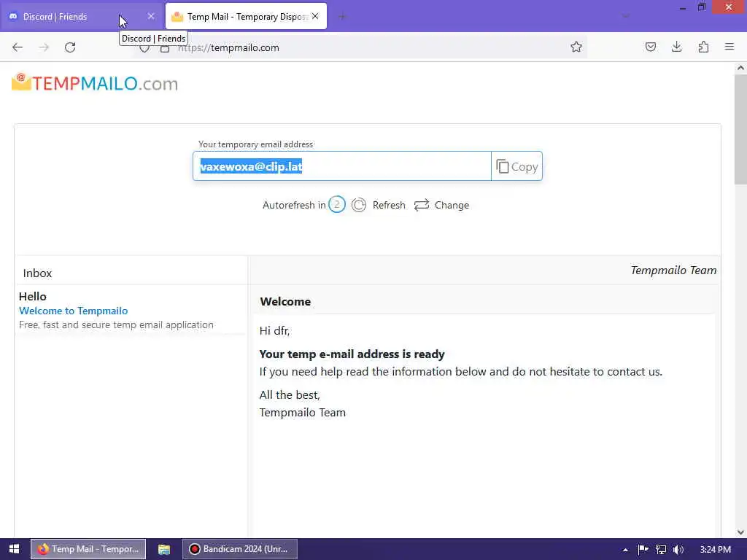This screenshot has height=560, width=747.
Task: Select the temporary email address field
Action: click(x=341, y=166)
